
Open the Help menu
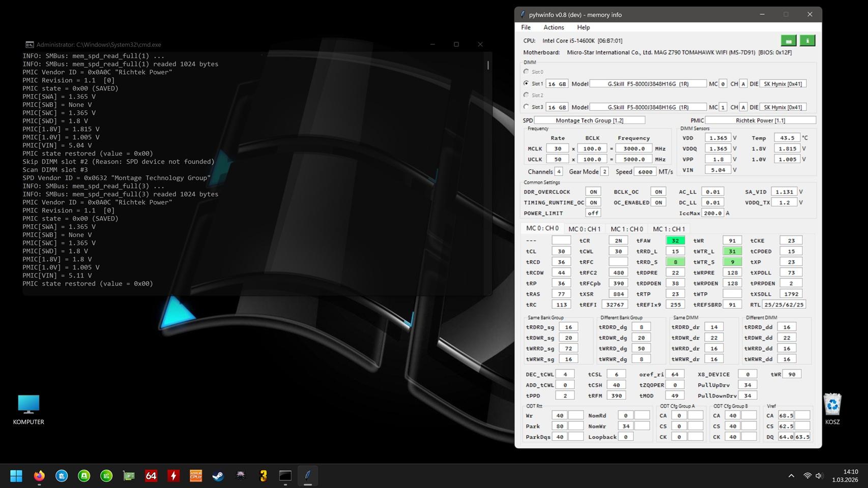[x=583, y=27]
